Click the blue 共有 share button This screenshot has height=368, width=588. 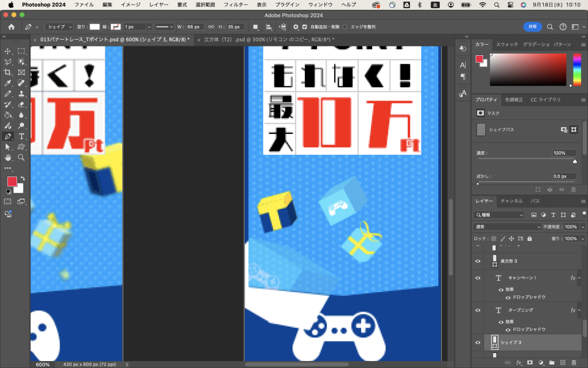[532, 27]
